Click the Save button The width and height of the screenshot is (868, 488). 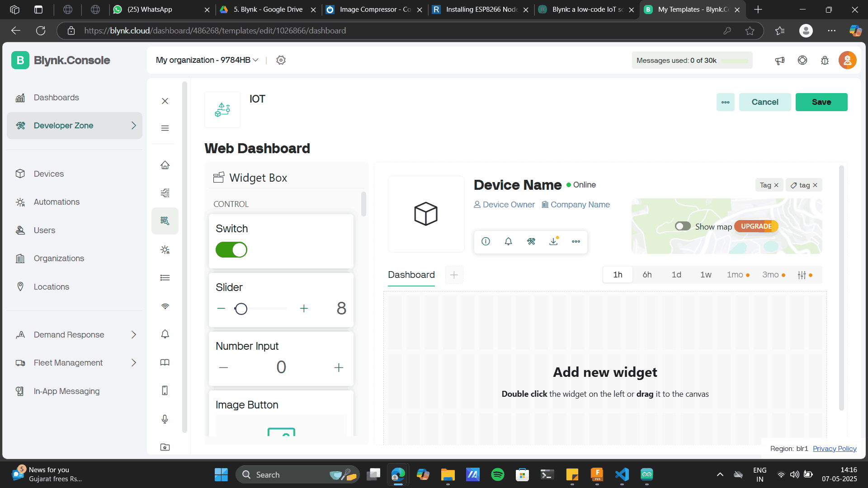[x=821, y=102]
